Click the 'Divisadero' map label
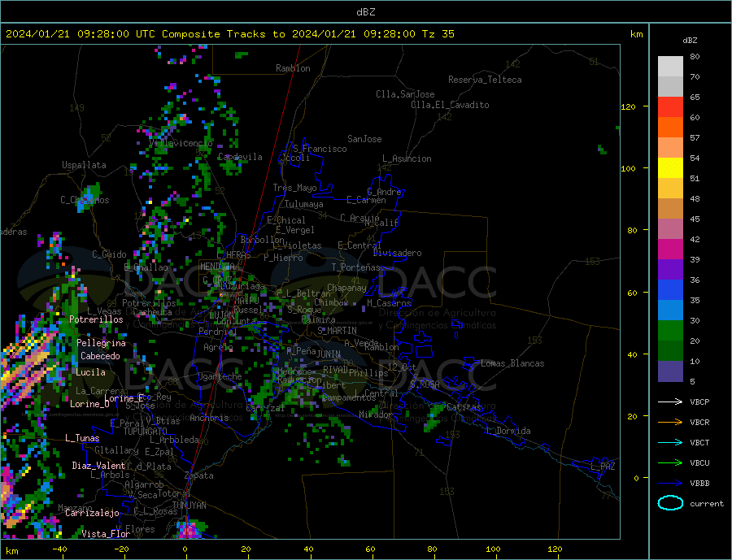 (x=397, y=253)
